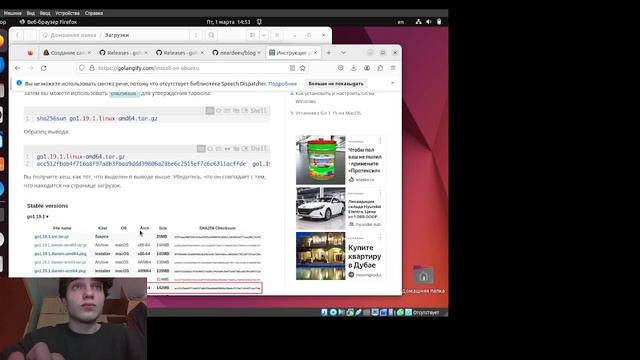Click the site lock icon
640x360 pixels.
(x=92, y=68)
